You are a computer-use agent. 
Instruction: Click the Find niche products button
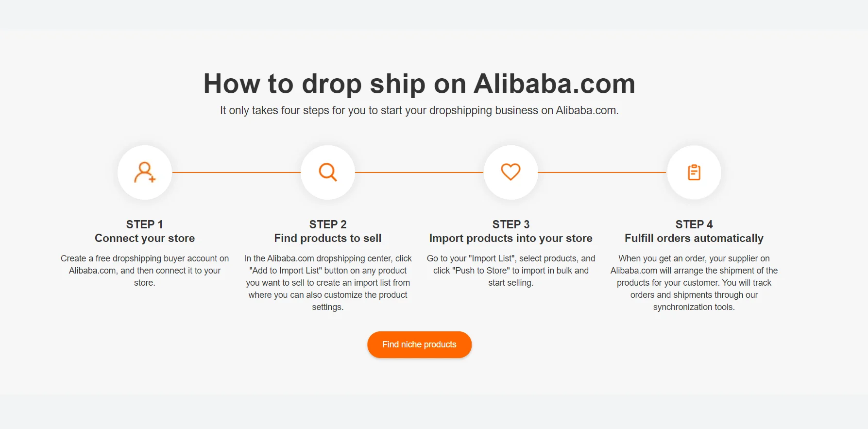[419, 344]
